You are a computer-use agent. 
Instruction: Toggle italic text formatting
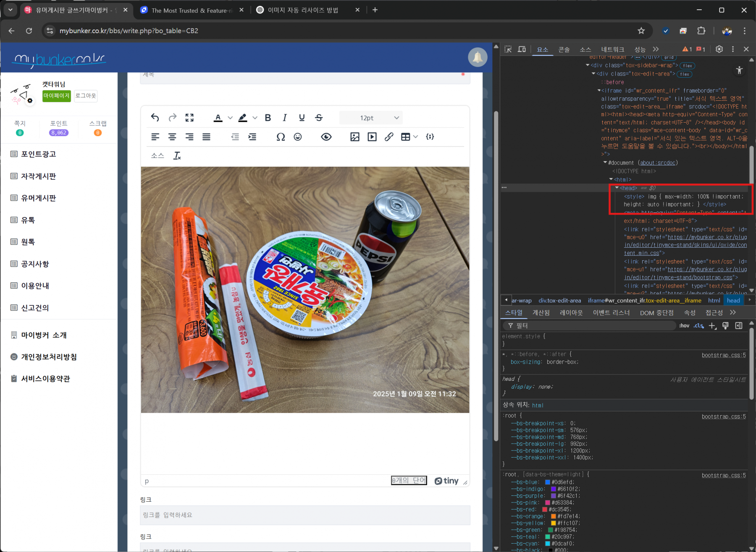point(285,118)
